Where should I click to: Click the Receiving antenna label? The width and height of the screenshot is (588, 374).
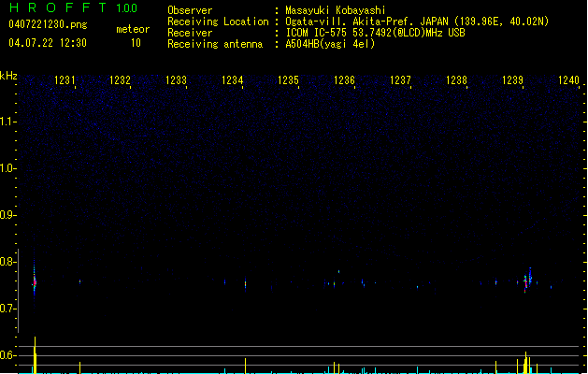(x=215, y=44)
